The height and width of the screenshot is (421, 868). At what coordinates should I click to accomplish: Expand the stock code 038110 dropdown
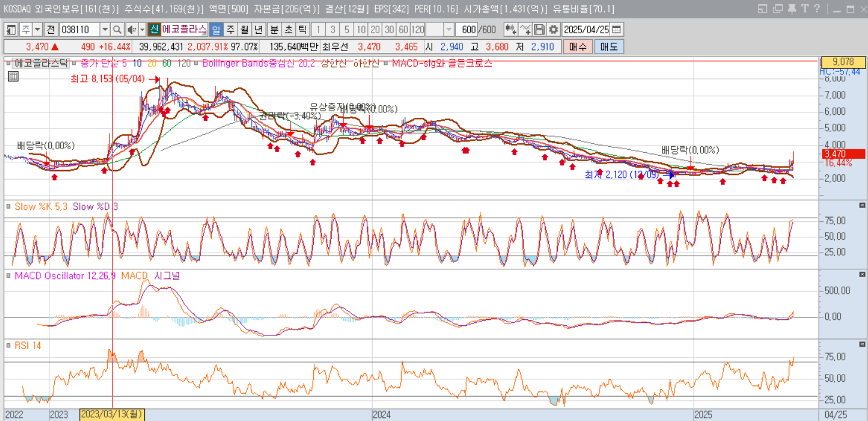[105, 30]
